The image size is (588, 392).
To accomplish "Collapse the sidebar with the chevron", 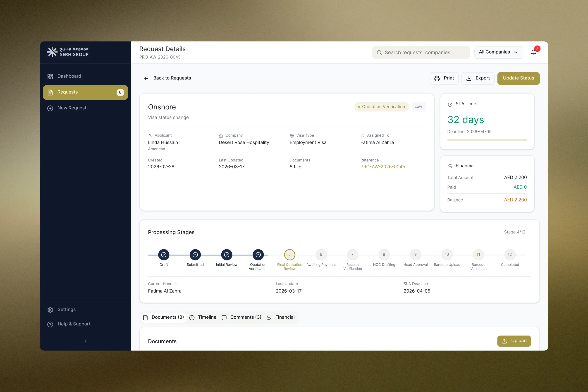I will [x=85, y=341].
